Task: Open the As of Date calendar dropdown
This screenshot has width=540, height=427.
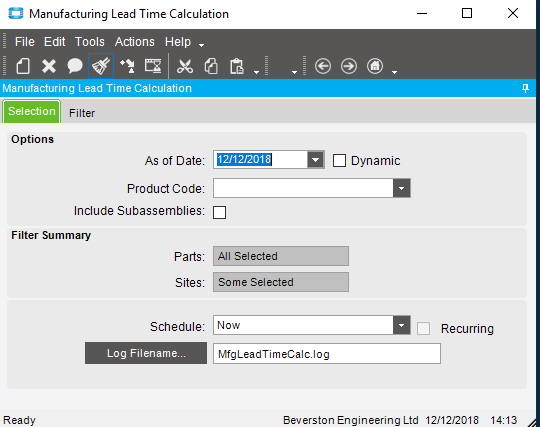Action: click(315, 160)
